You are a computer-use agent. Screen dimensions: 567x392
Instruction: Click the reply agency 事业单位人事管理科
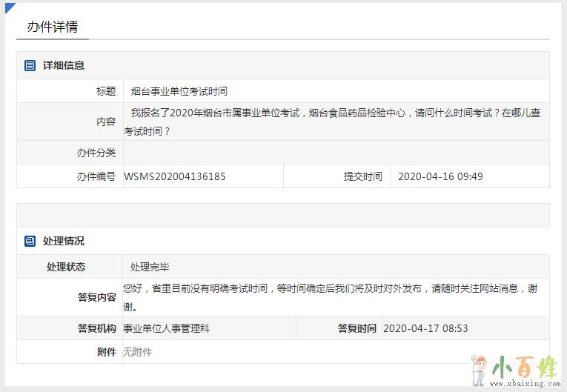pyautogui.click(x=167, y=328)
